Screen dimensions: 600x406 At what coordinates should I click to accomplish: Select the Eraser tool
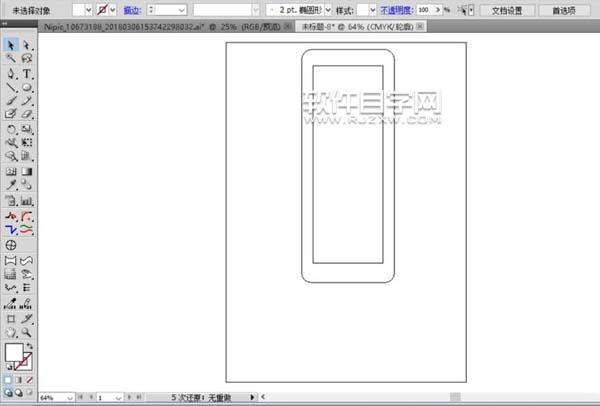[x=26, y=114]
